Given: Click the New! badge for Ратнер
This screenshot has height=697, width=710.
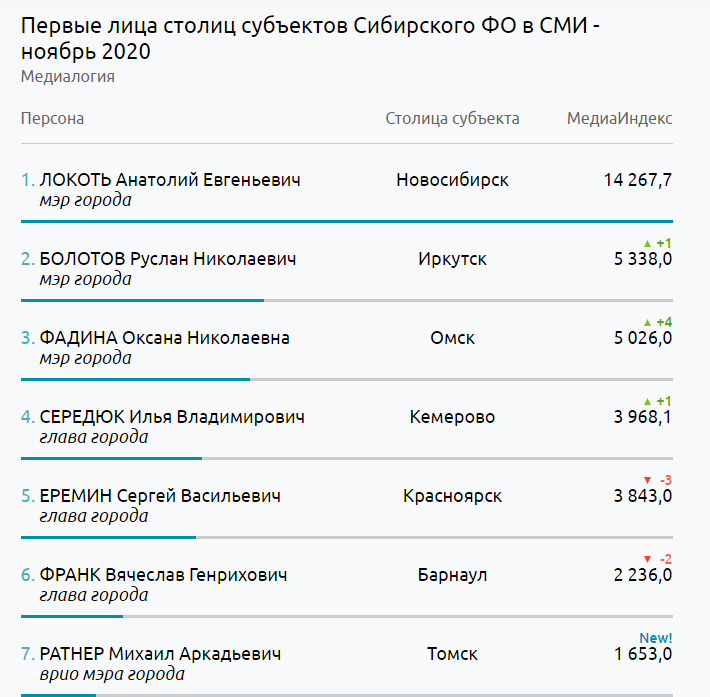Looking at the screenshot, I should pyautogui.click(x=655, y=638).
